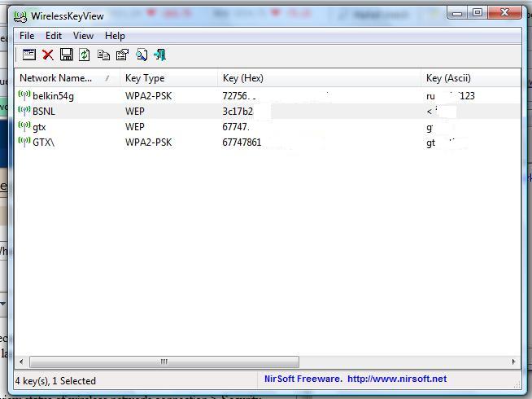This screenshot has width=532, height=399.
Task: Click the wireless icon beside belkin54g
Action: 24,95
